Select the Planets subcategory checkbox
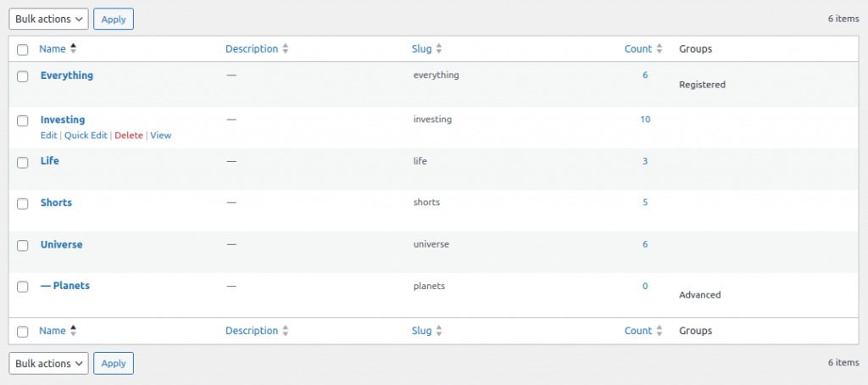 (x=23, y=287)
